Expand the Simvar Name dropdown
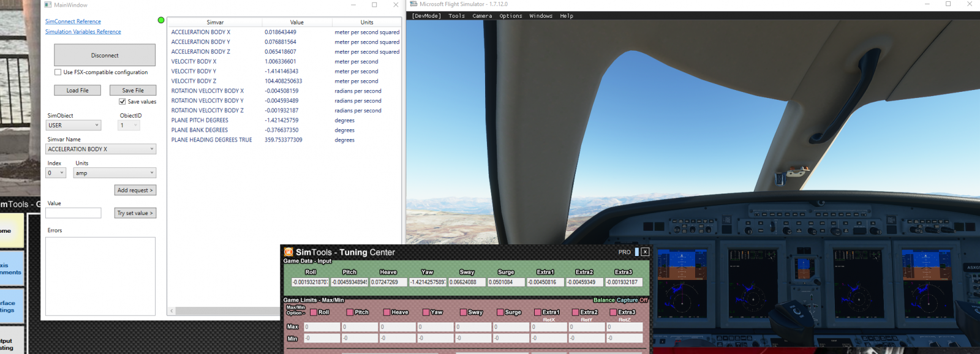The image size is (980, 354). [x=101, y=149]
